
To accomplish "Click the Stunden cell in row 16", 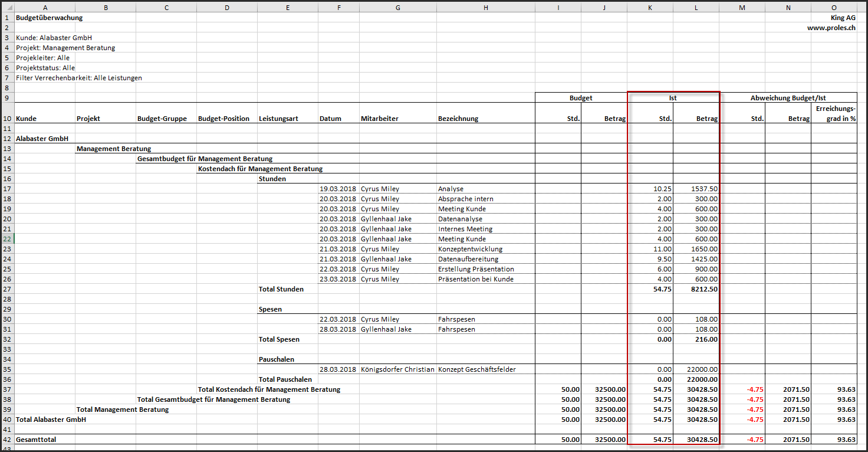I will click(272, 179).
